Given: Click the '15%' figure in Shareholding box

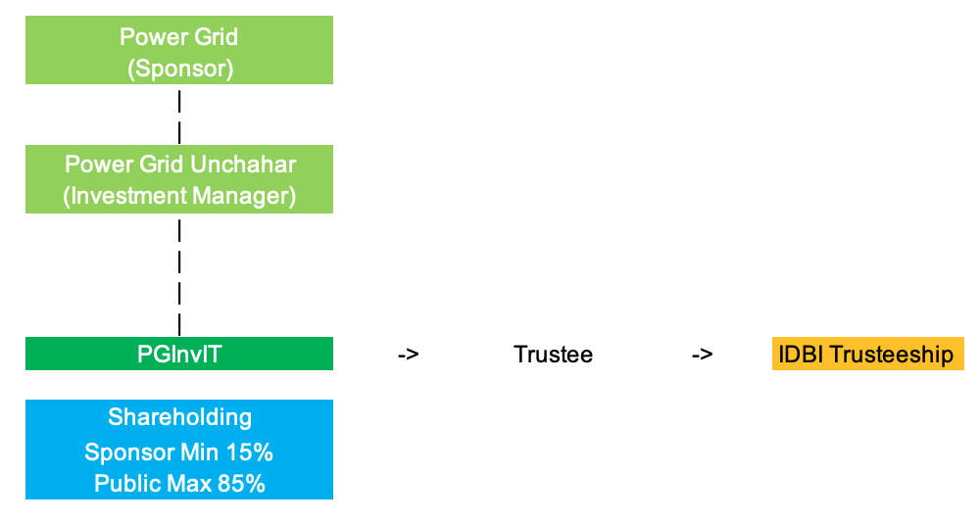Looking at the screenshot, I should [250, 452].
